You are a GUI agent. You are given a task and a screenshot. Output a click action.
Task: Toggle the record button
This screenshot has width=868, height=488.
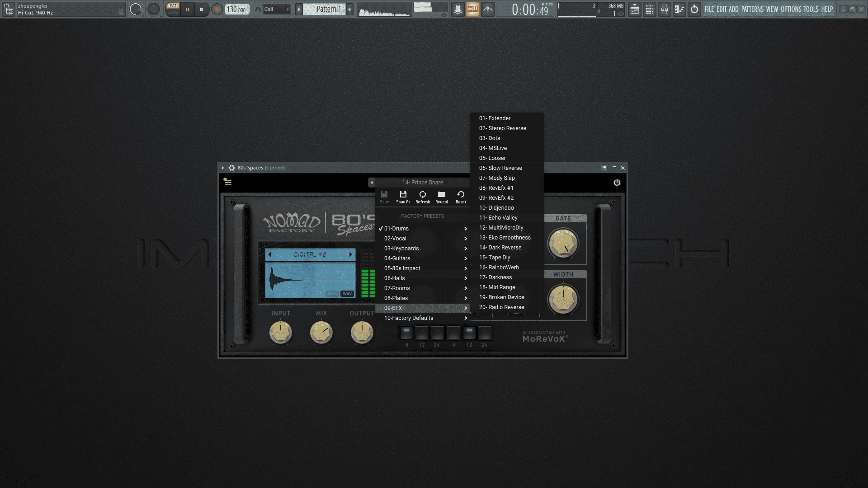(217, 9)
